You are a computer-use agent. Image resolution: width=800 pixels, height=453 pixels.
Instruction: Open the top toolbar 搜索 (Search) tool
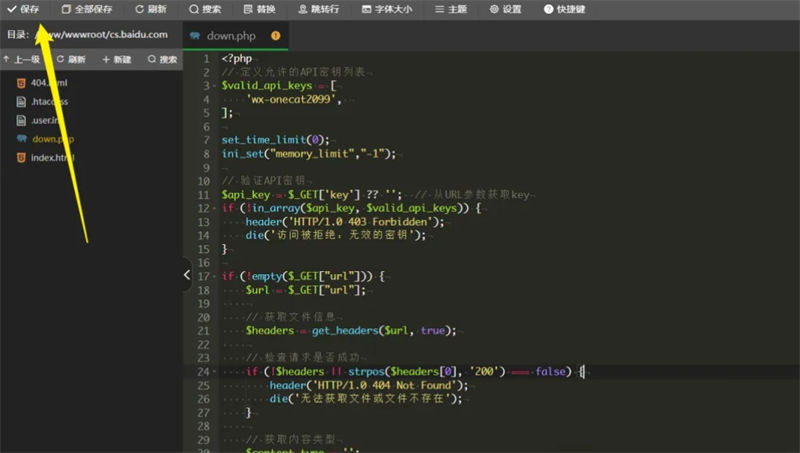click(x=205, y=9)
